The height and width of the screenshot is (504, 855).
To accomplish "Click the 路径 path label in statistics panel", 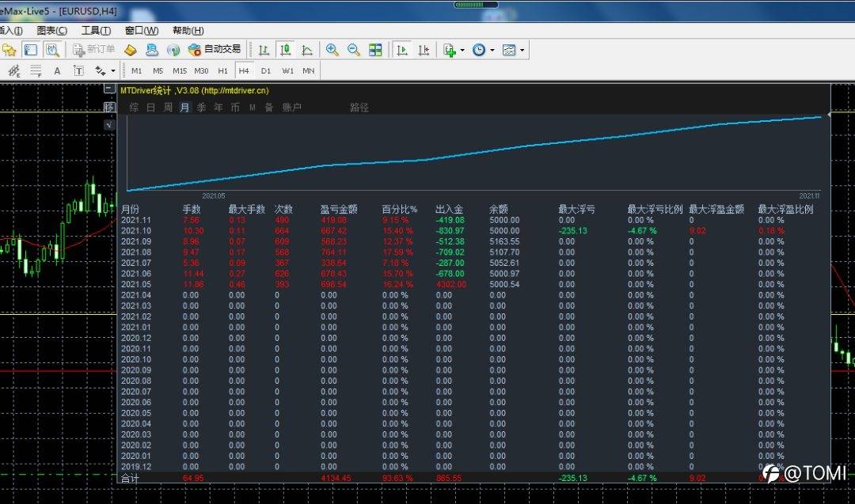I will click(x=359, y=108).
